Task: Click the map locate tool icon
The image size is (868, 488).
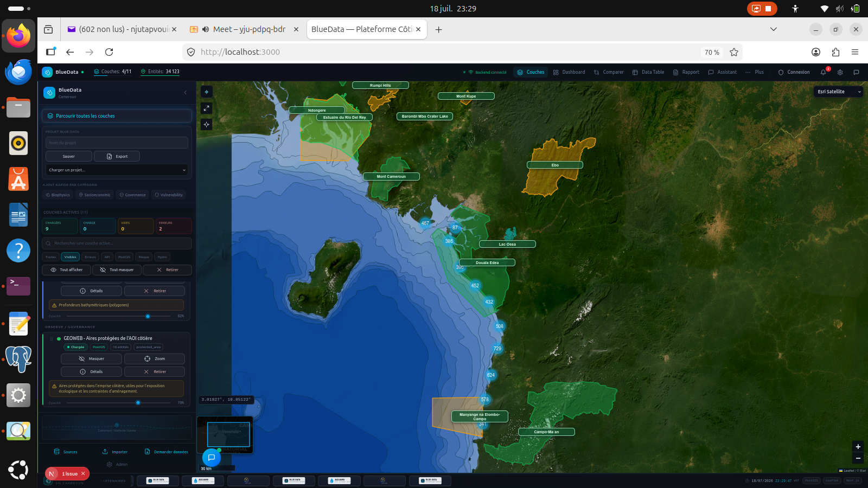Action: click(206, 92)
